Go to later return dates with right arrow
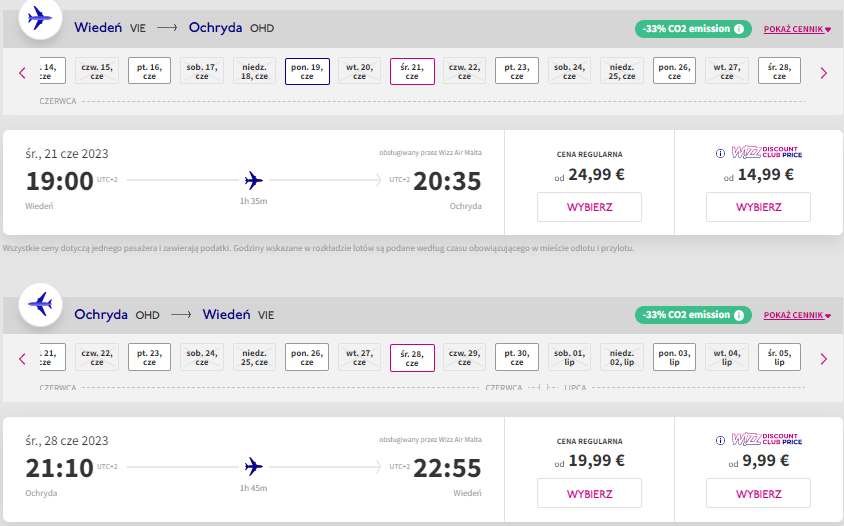844x526 pixels. tap(824, 359)
